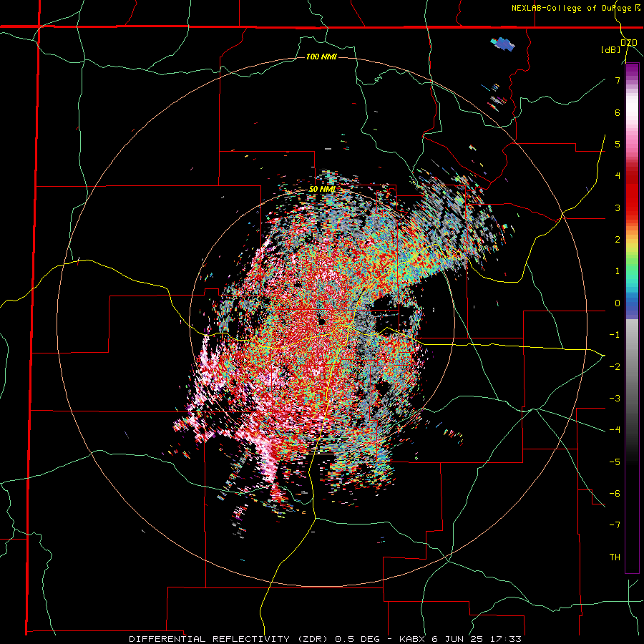644x644 pixels.
Task: Pick the red band of the color bar near 3 dB
Action: 632,208
